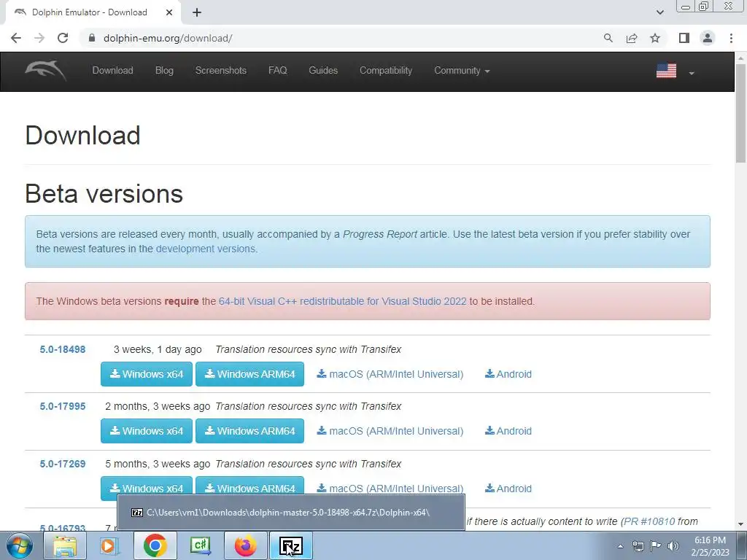The height and width of the screenshot is (560, 747).
Task: Switch to Chrome in the taskbar
Action: click(x=155, y=545)
